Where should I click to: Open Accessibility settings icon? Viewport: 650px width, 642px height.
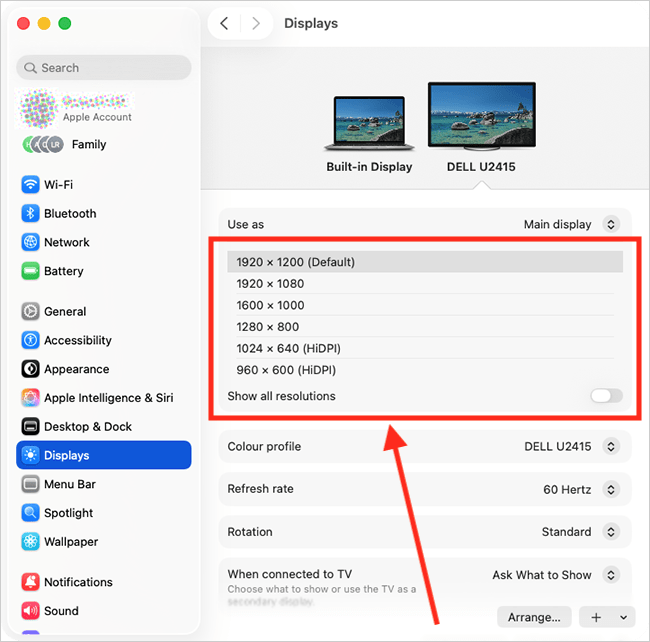tap(30, 341)
